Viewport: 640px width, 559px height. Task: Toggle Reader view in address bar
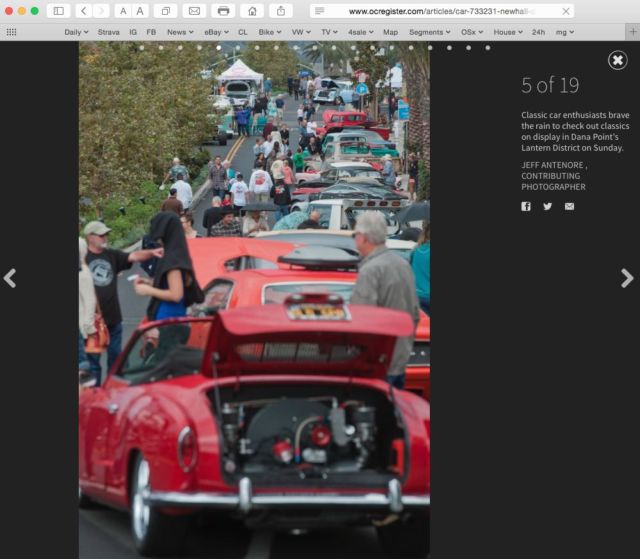319,11
